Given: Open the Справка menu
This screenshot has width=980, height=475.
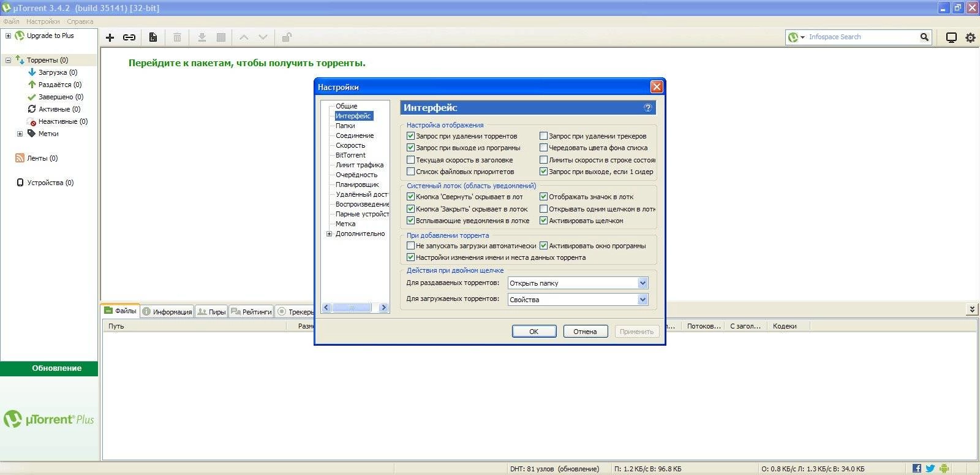Looking at the screenshot, I should click(x=80, y=21).
